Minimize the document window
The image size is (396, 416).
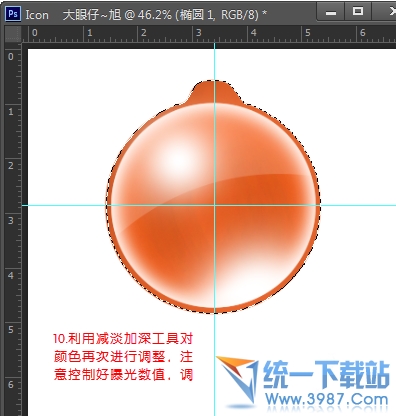click(x=331, y=13)
